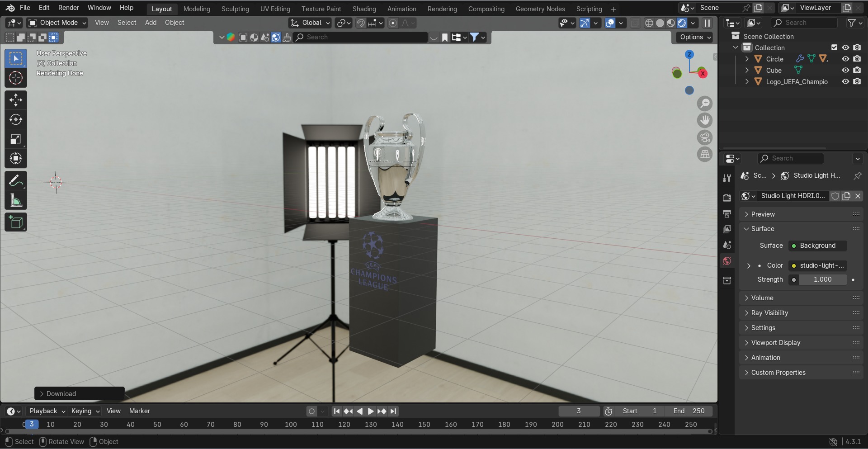The width and height of the screenshot is (868, 449).
Task: Uncheck the Collection exclude checkbox
Action: point(834,47)
